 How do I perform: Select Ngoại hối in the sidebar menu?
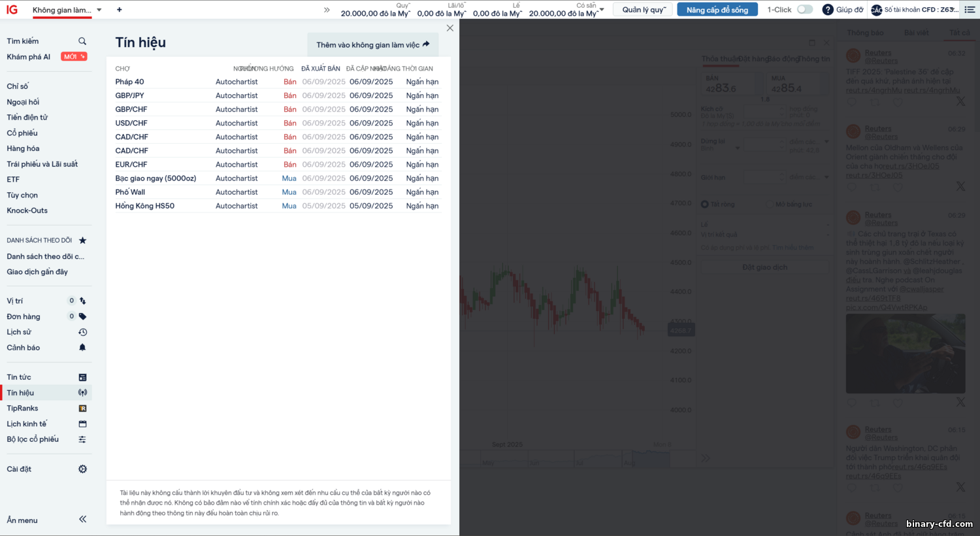click(x=23, y=102)
